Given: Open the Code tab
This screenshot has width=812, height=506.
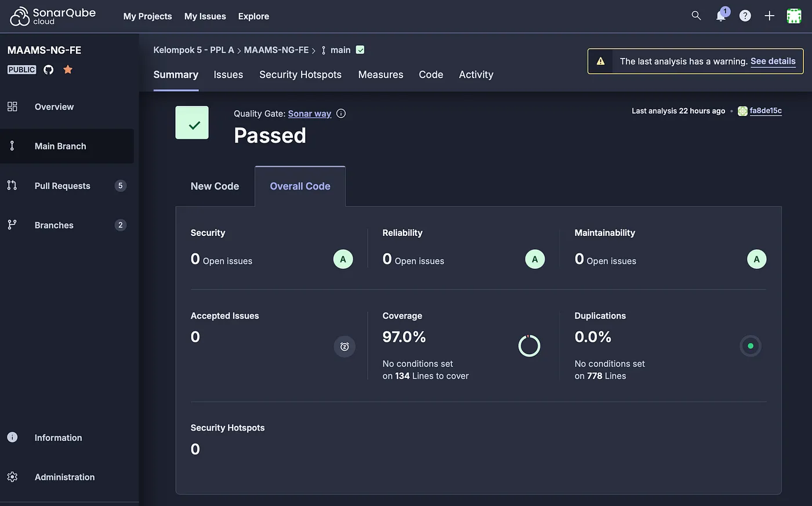Looking at the screenshot, I should click(431, 75).
